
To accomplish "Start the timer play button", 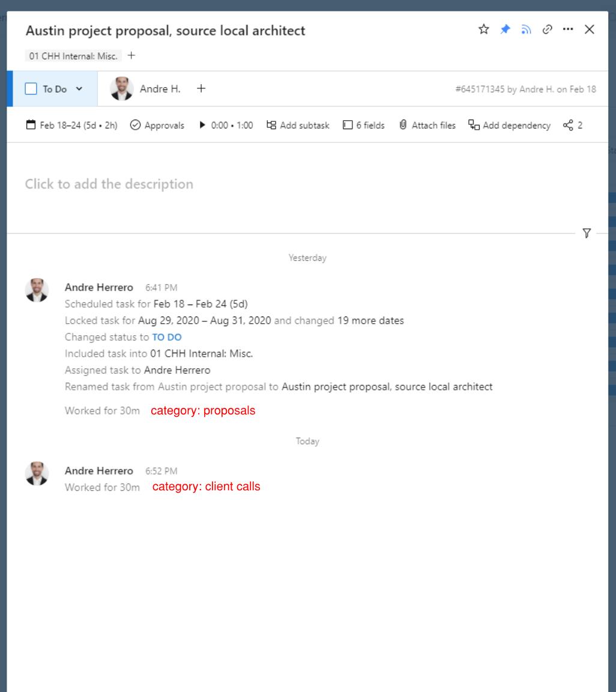I will (x=202, y=125).
